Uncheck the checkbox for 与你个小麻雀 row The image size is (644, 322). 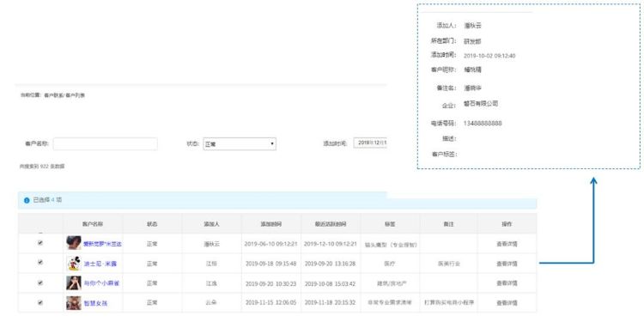coord(40,283)
